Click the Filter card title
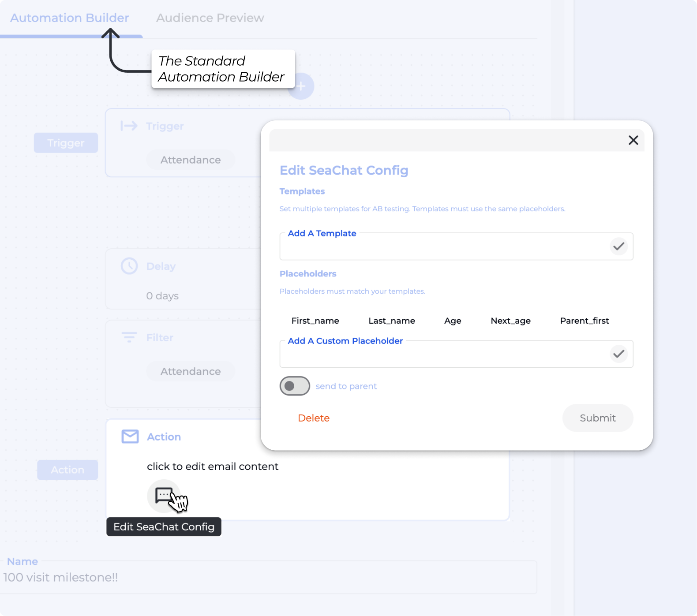Image resolution: width=697 pixels, height=616 pixels. [160, 338]
